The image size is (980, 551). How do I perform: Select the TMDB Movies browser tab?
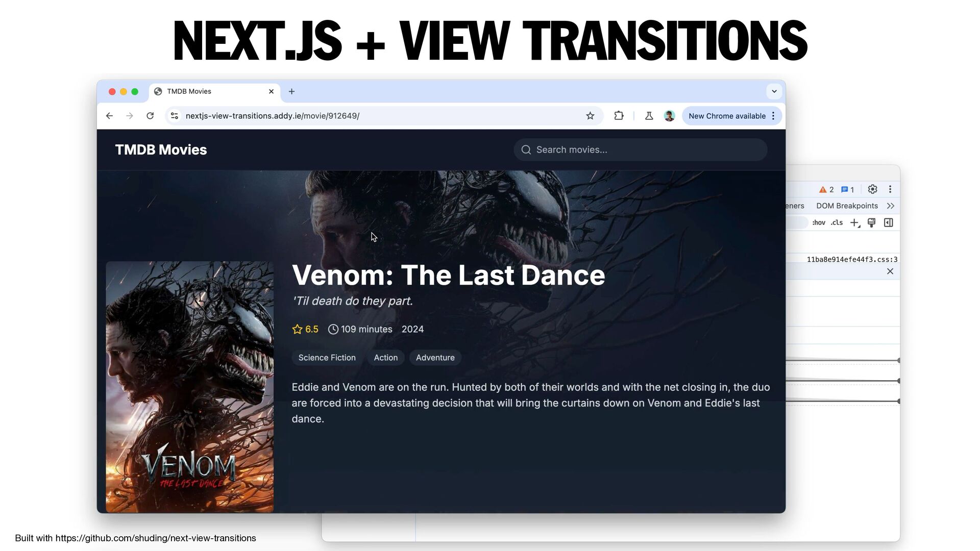(x=214, y=91)
